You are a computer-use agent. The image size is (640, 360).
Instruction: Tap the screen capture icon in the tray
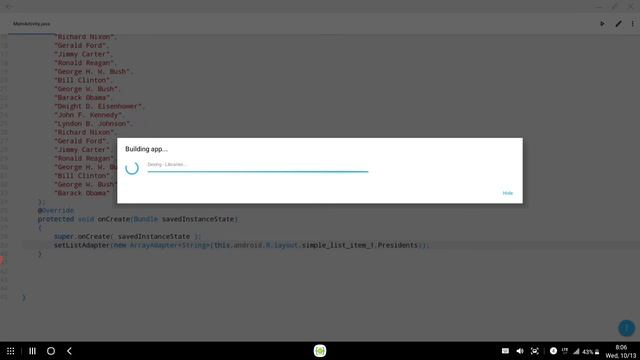tap(535, 351)
